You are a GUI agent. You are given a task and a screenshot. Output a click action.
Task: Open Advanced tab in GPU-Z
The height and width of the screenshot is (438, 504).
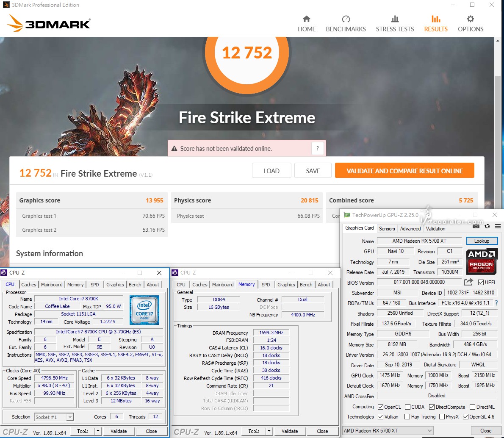[410, 228]
